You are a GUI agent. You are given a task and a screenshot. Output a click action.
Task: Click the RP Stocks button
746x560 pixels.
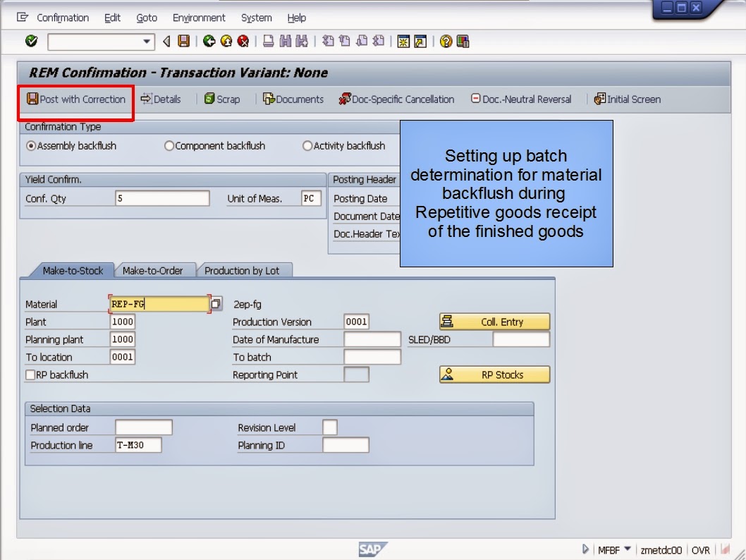tap(494, 375)
